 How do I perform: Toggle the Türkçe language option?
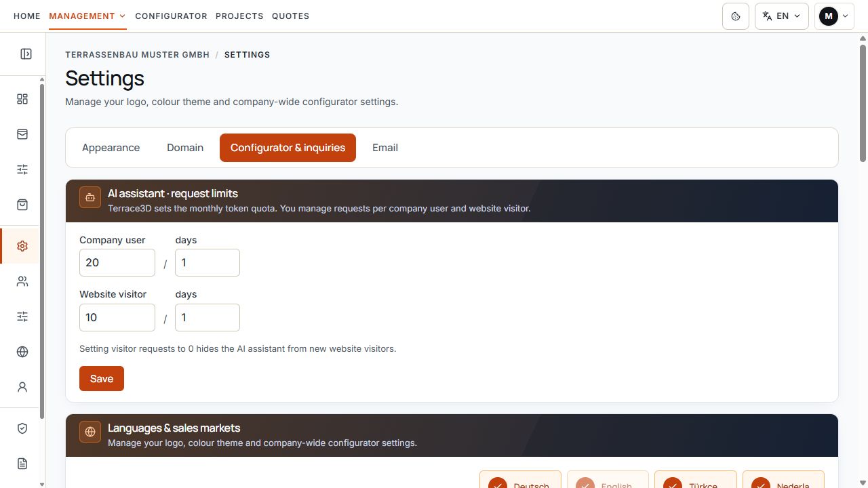[x=696, y=479]
